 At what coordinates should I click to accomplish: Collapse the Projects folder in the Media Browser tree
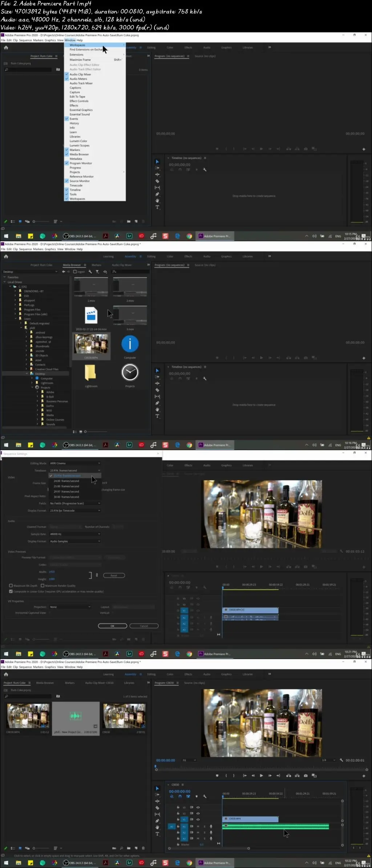click(32, 387)
